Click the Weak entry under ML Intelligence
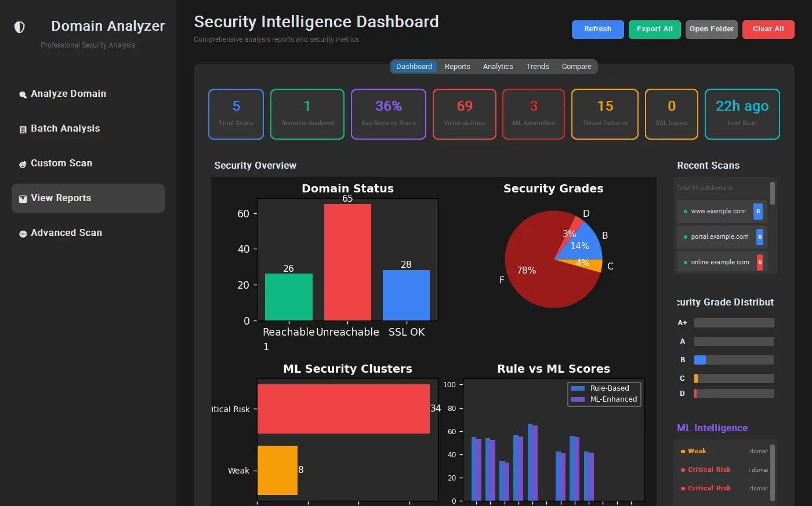The width and height of the screenshot is (812, 506). click(x=724, y=452)
